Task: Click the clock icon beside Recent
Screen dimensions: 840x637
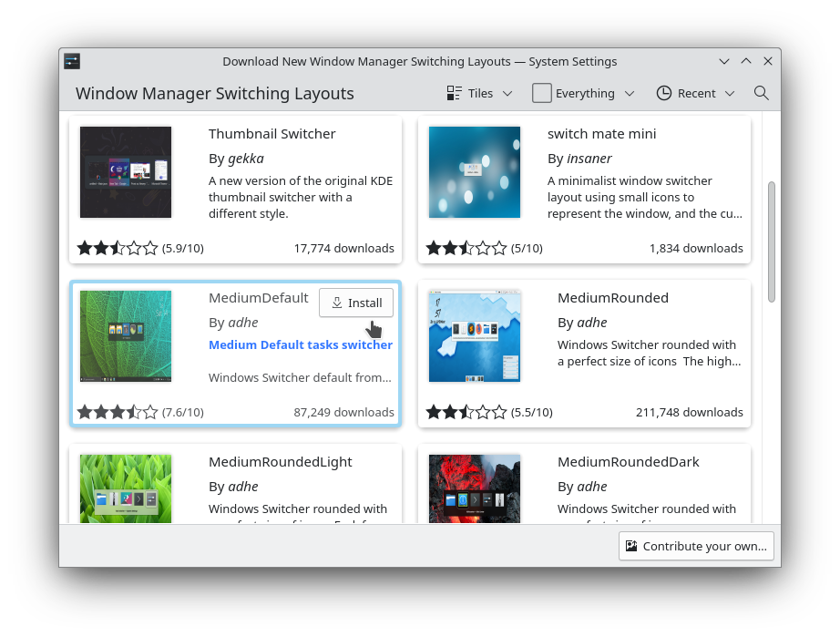Action: (x=664, y=93)
